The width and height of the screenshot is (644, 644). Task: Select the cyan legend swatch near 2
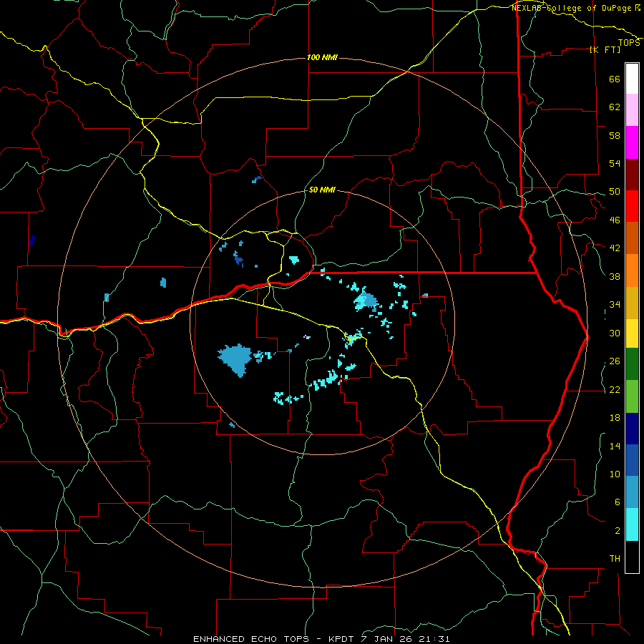[x=632, y=525]
